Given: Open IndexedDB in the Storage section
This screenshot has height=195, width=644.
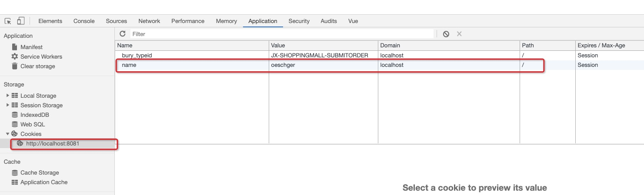Looking at the screenshot, I should [x=34, y=115].
